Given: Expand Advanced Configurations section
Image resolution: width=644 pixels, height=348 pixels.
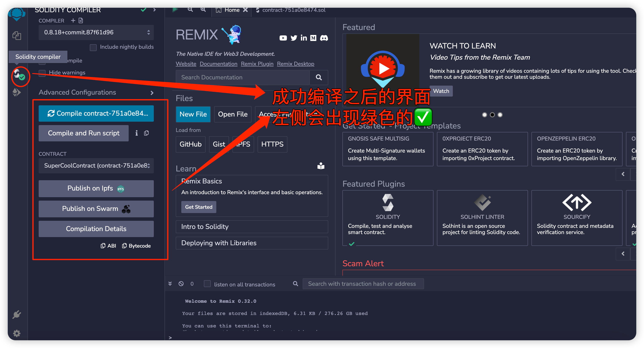Looking at the screenshot, I should (96, 93).
